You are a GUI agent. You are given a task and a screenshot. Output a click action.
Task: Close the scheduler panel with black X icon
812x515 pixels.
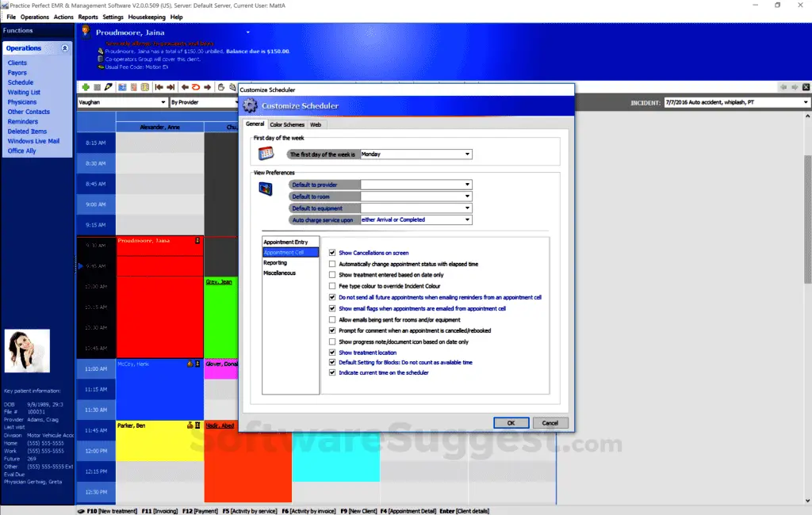806,87
